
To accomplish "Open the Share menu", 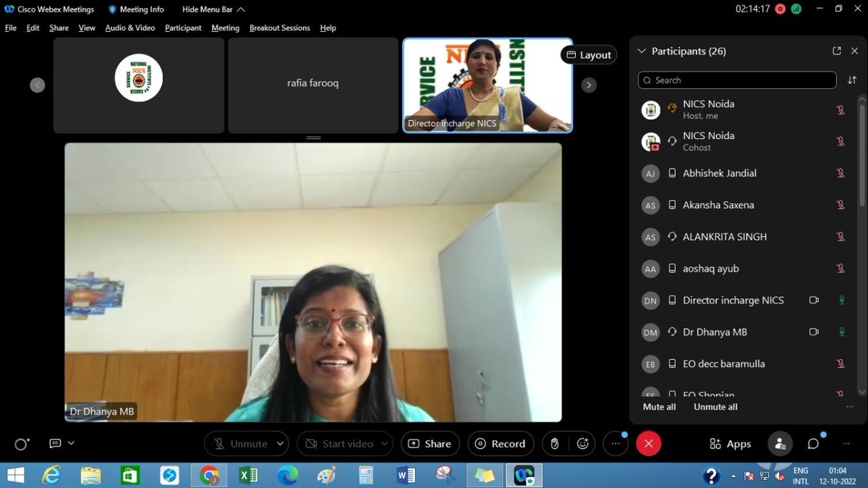I will click(59, 28).
